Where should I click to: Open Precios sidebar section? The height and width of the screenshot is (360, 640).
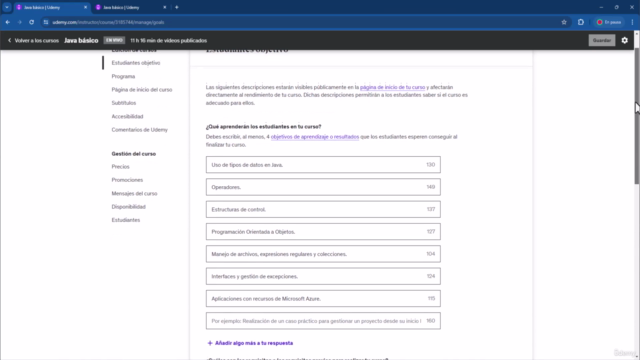[x=120, y=167]
